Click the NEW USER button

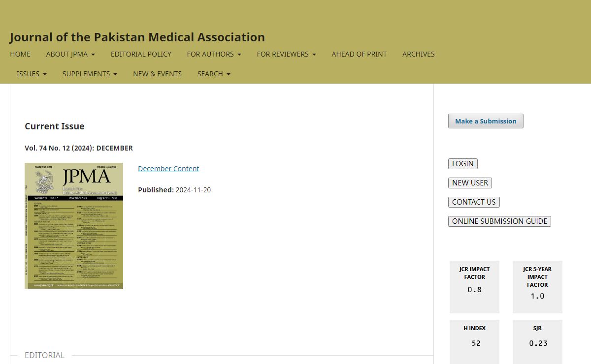[x=470, y=183]
